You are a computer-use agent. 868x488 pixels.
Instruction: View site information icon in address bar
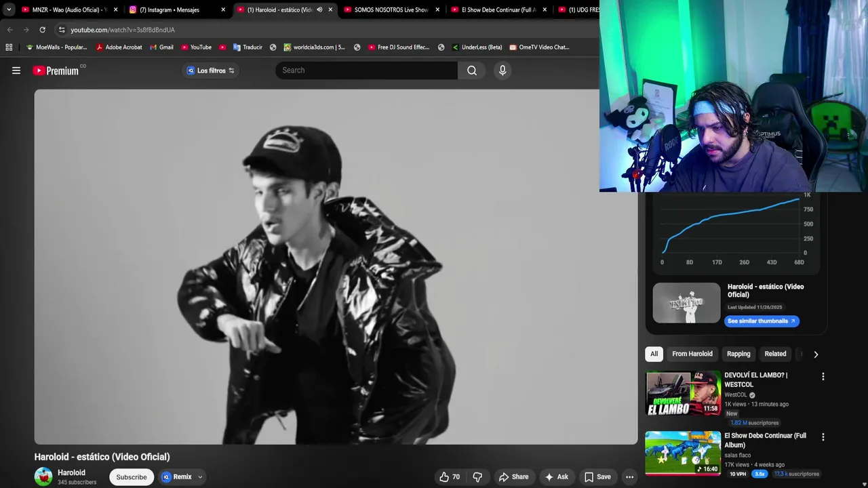61,30
